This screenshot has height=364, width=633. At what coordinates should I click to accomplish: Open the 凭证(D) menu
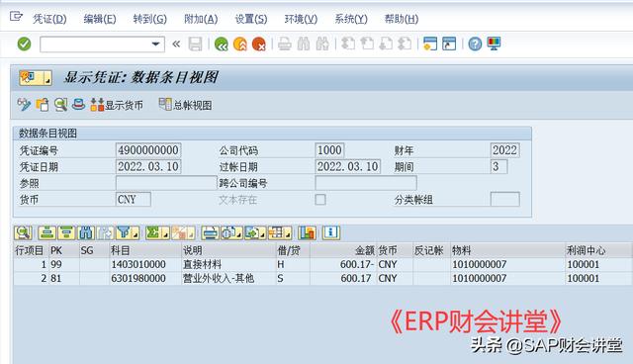49,19
